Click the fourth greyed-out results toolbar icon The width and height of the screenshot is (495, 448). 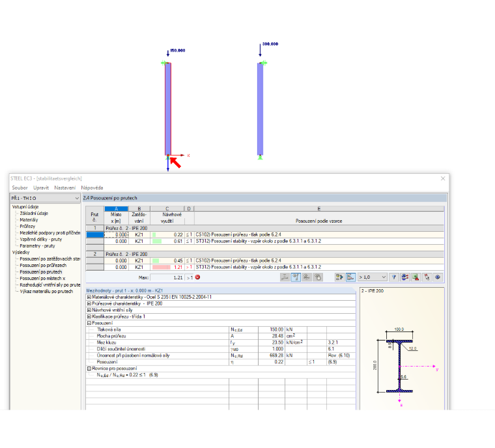pos(318,277)
